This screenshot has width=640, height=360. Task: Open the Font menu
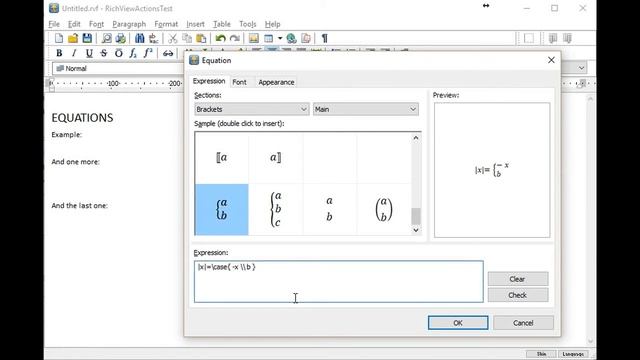point(96,24)
